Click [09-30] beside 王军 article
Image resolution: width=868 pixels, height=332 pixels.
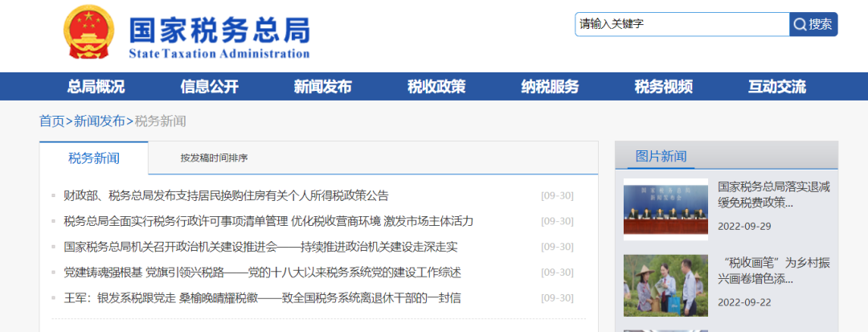point(557,298)
